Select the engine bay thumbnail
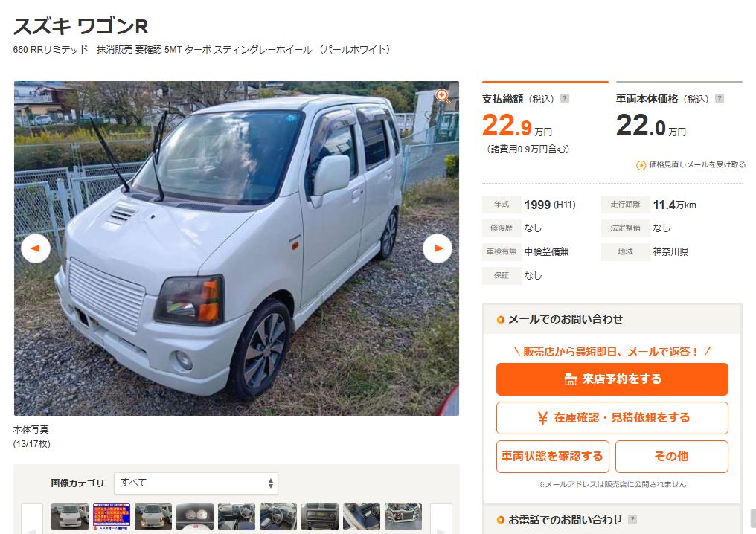Image resolution: width=756 pixels, height=534 pixels. [403, 516]
